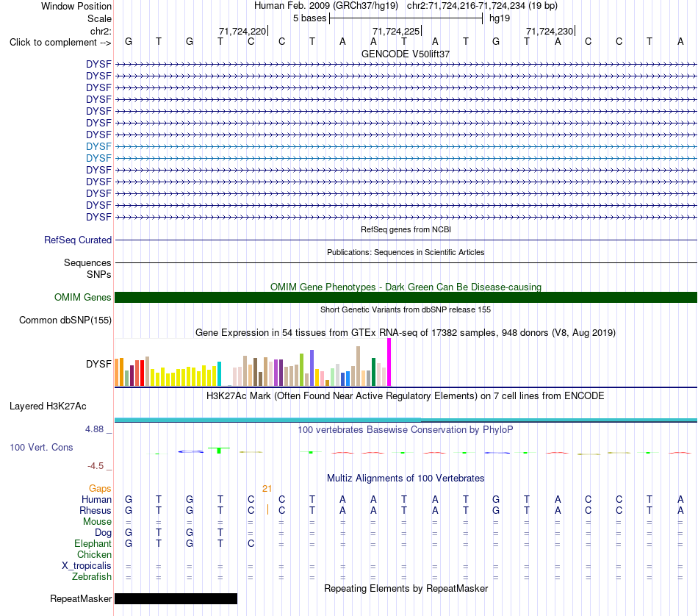
Task: Click coordinate label 71,724,230
Action: (x=550, y=31)
